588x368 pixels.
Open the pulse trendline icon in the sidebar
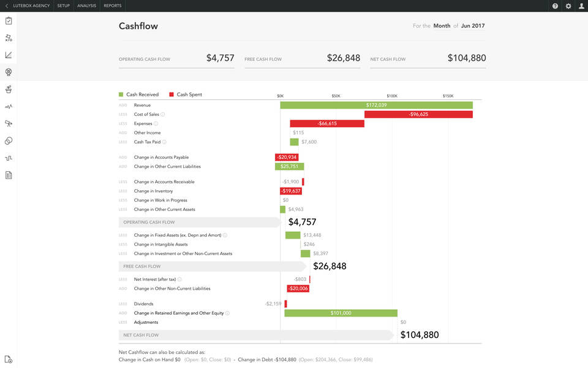pyautogui.click(x=8, y=105)
